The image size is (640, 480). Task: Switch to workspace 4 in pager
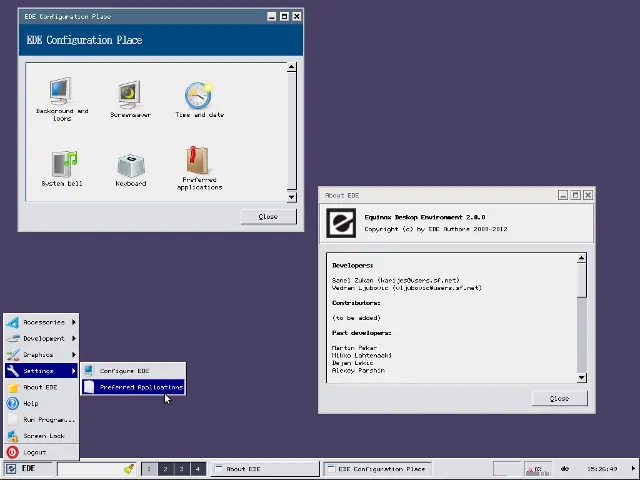198,469
